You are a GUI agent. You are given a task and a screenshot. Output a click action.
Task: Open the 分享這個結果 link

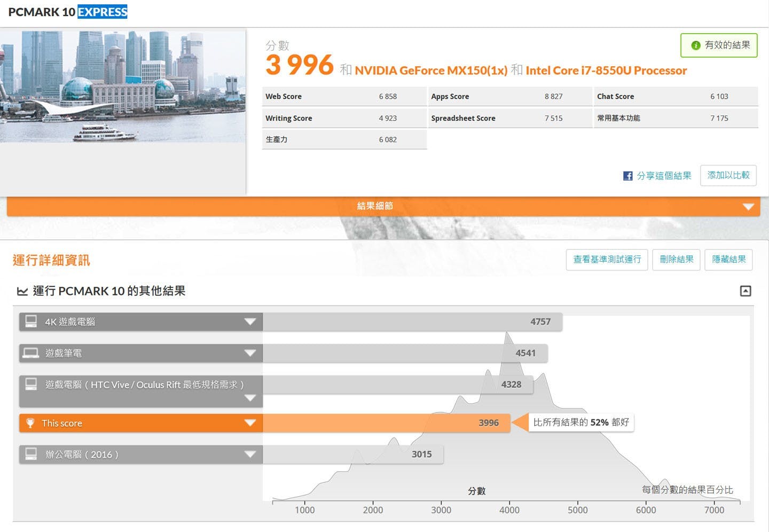(x=664, y=176)
